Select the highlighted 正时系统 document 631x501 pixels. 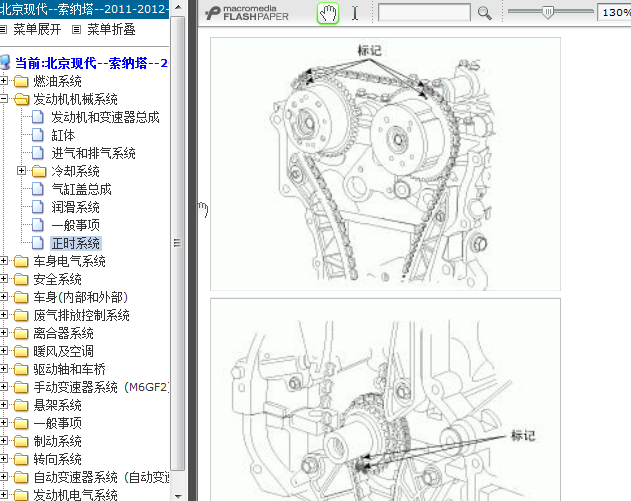76,243
